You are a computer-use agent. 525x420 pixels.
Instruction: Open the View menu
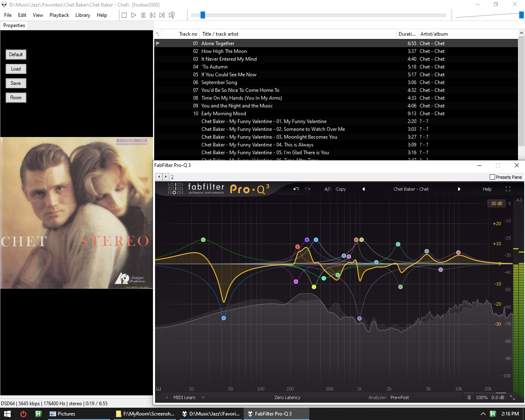[x=38, y=15]
